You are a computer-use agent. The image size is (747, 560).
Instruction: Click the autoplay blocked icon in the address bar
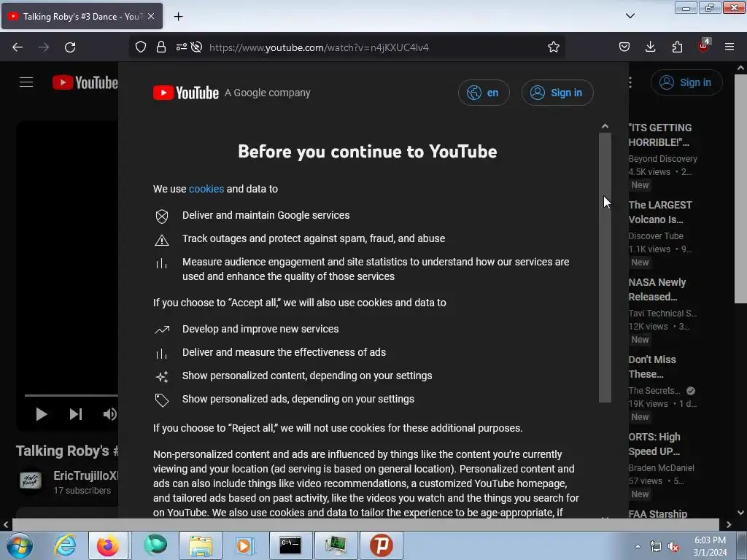[x=196, y=47]
